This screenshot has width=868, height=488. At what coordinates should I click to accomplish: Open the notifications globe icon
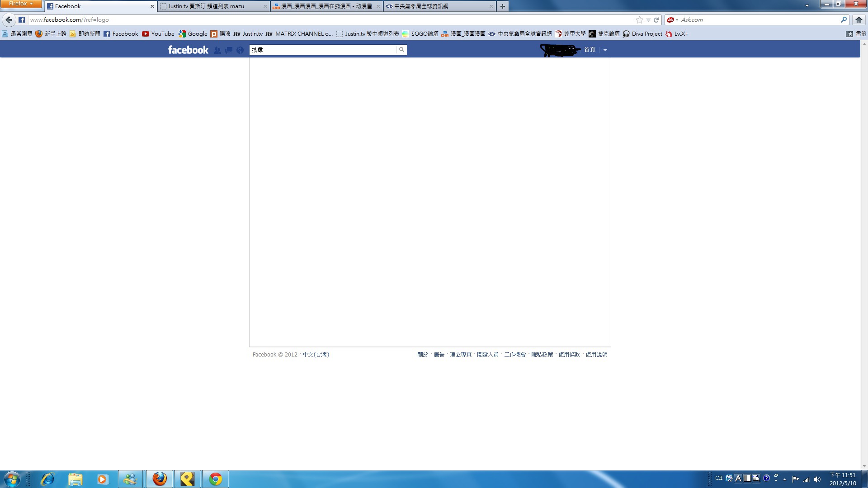pyautogui.click(x=240, y=50)
